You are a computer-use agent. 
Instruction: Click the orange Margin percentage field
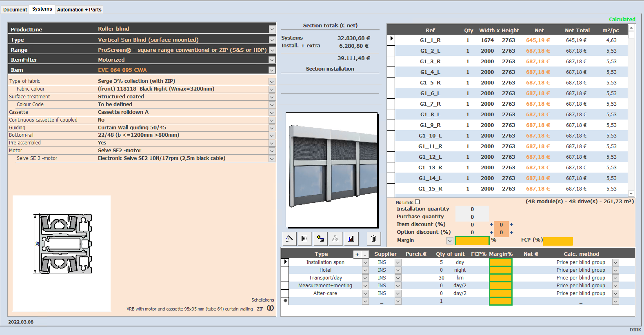click(x=472, y=241)
